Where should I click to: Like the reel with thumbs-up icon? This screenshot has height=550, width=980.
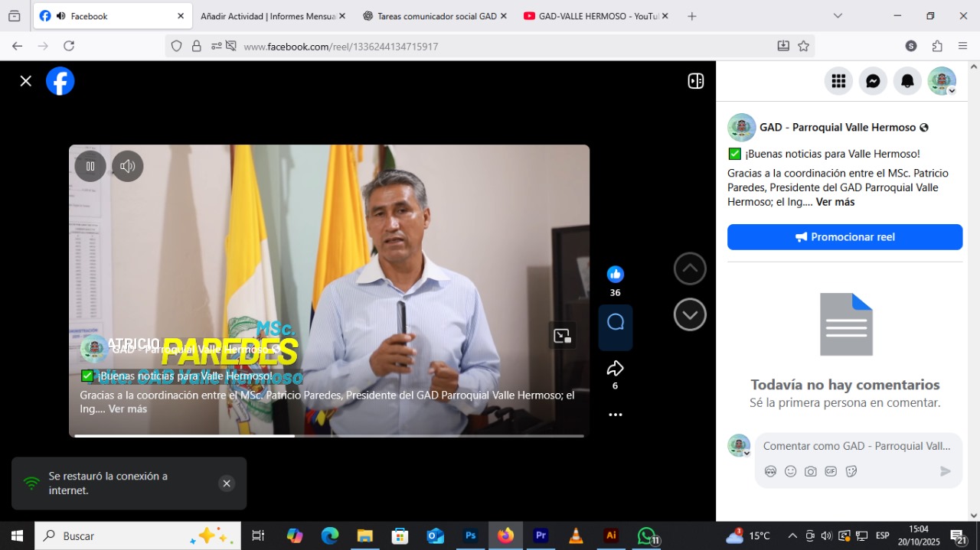(615, 275)
